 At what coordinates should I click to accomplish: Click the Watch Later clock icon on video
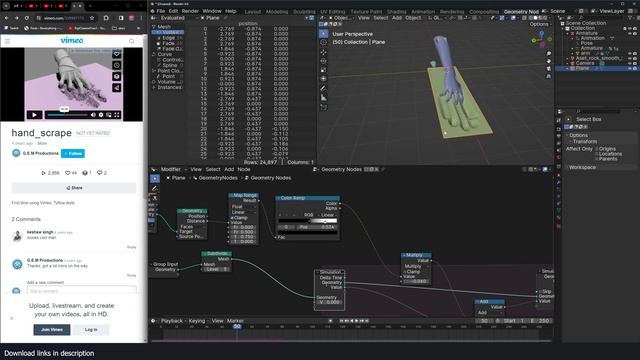[117, 65]
